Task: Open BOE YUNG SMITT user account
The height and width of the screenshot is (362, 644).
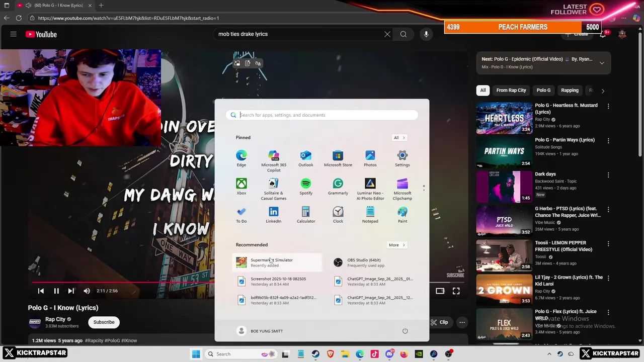Action: [260, 331]
